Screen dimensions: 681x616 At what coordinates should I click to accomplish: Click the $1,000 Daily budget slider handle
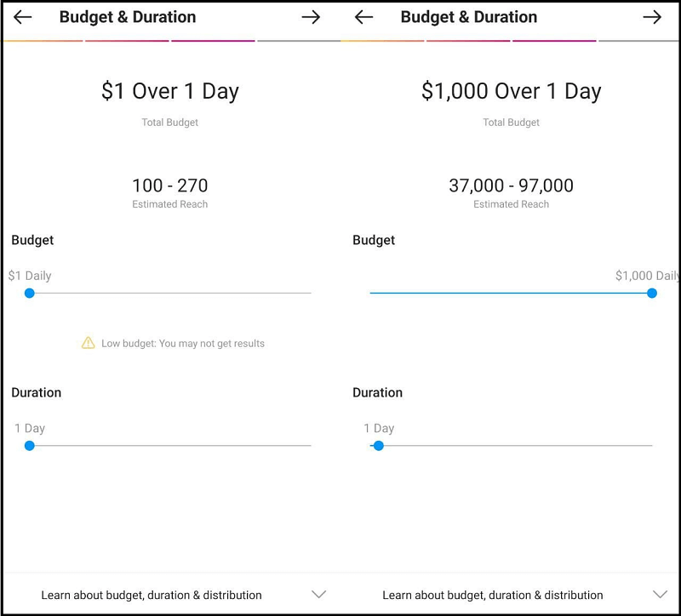coord(652,293)
